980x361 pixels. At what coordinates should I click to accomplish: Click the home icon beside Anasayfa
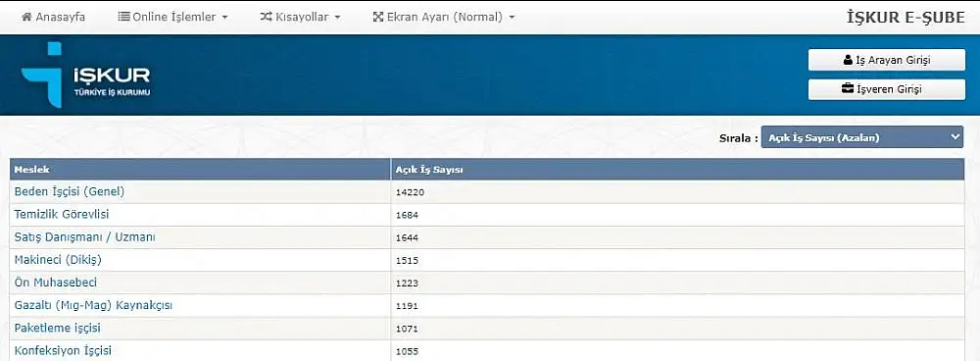[x=26, y=17]
